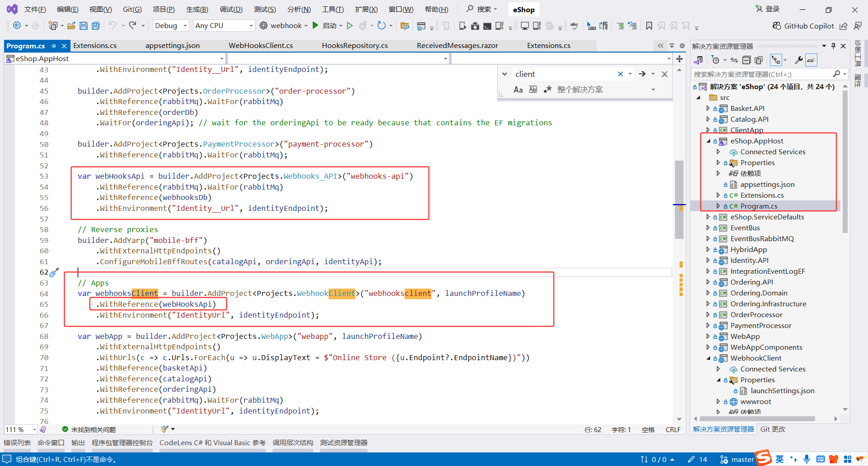Collapse the eShop.AppHost project node
868x466 pixels.
coord(708,141)
